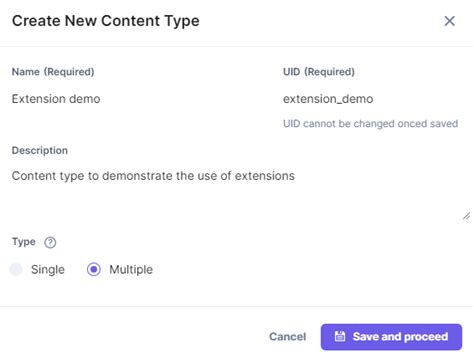Select the Single radio button
Image resolution: width=474 pixels, height=363 pixels.
click(16, 269)
